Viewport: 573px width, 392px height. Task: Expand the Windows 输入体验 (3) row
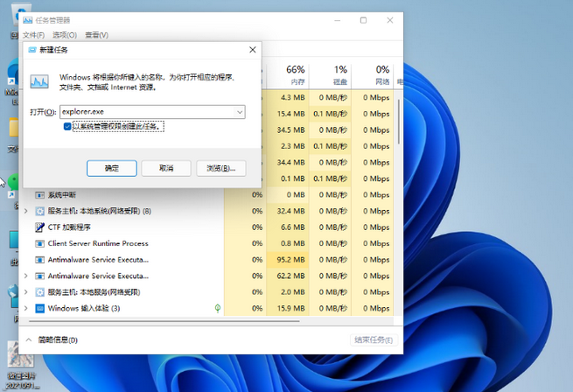[26, 308]
